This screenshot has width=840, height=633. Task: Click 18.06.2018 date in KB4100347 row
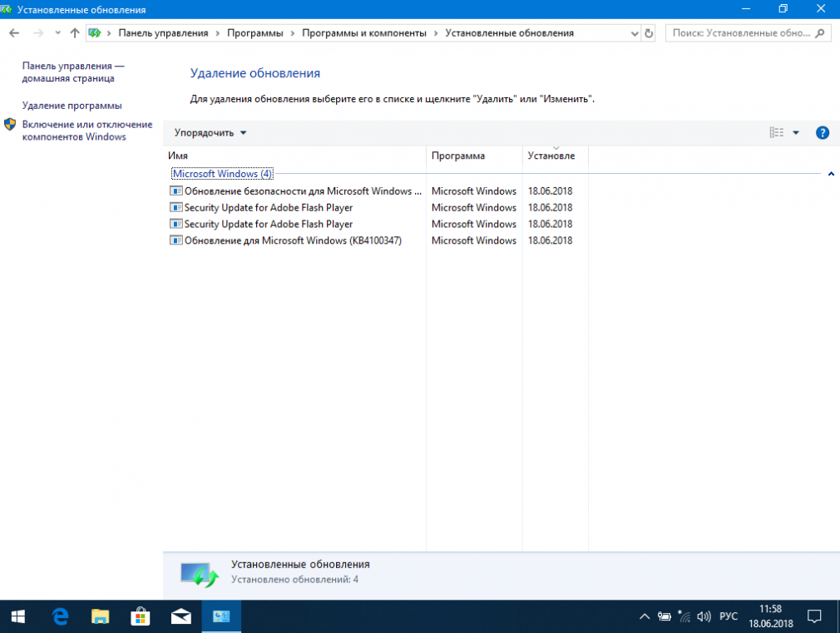[551, 240]
